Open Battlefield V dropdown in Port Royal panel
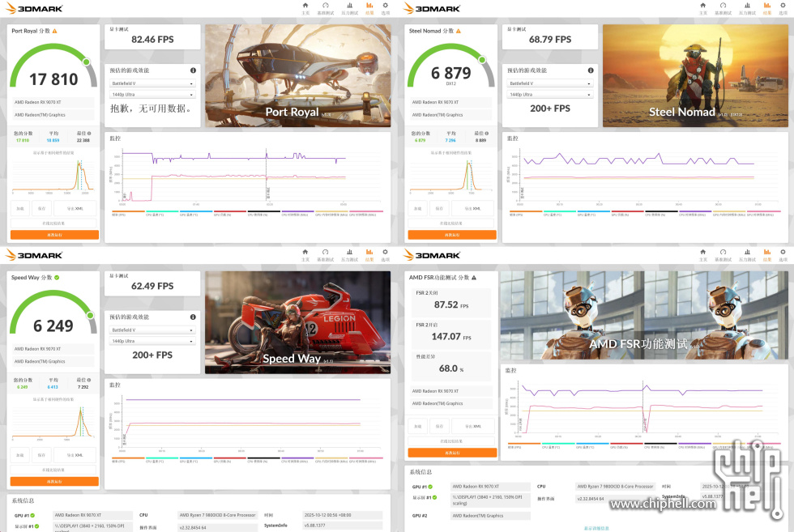Screen dimensions: 794x532 pos(152,83)
